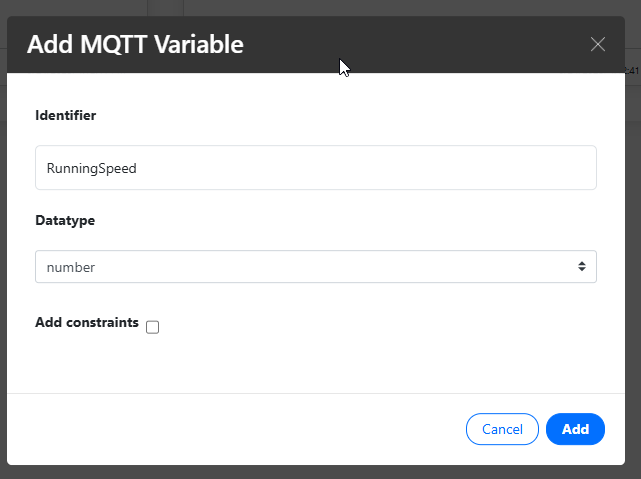Click the up arrow of Datatype selector
Image resolution: width=641 pixels, height=479 pixels.
coord(582,263)
